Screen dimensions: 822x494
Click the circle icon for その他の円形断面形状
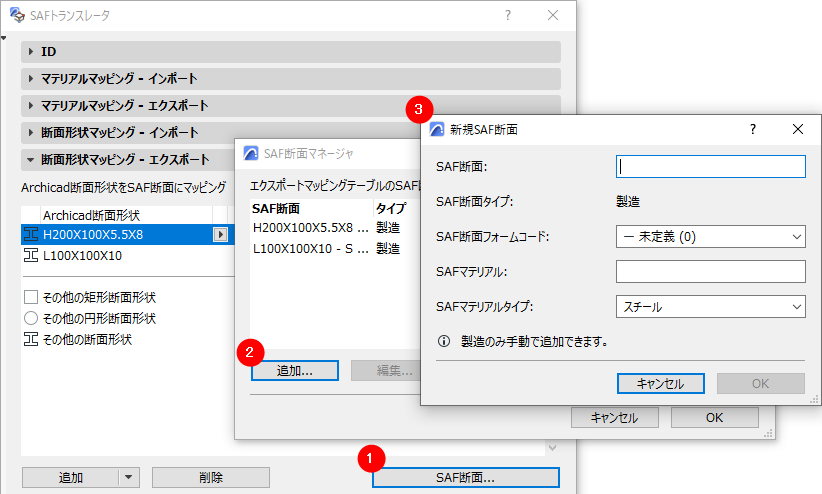point(31,318)
